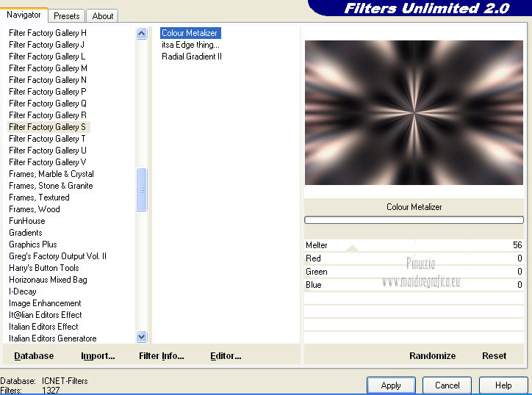Select Greg's Factory Output Vol. II
The width and height of the screenshot is (532, 395).
tap(57, 256)
